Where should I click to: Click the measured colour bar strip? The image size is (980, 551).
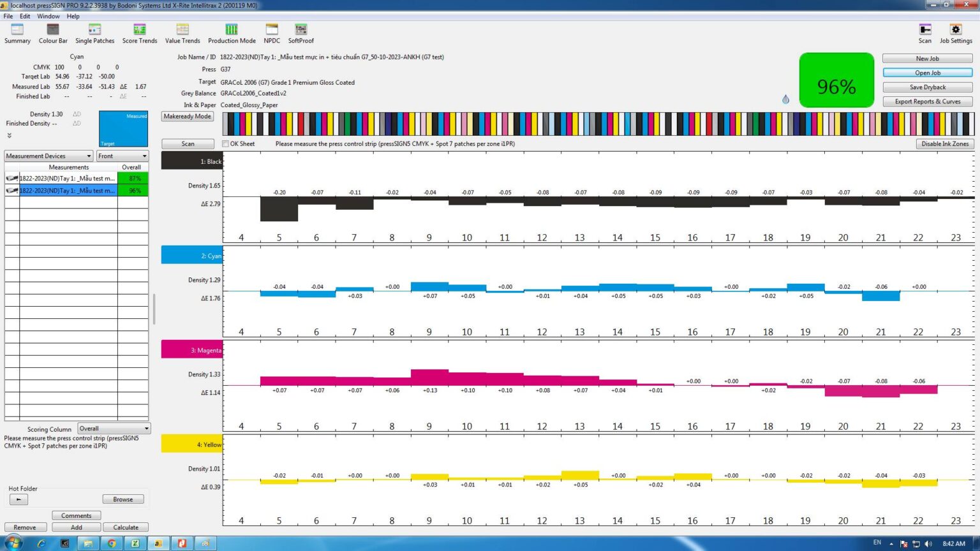coord(598,124)
